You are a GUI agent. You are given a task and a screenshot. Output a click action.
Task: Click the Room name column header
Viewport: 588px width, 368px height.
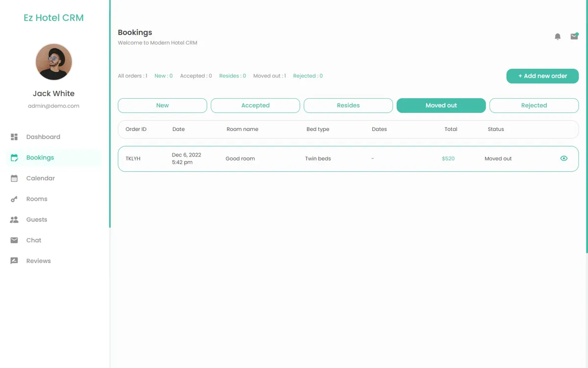(242, 130)
